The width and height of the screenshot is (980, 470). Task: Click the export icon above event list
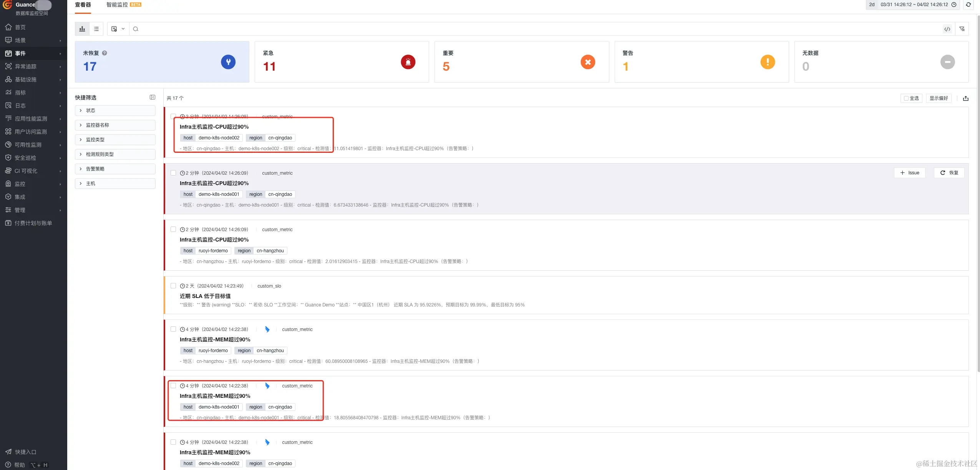(x=966, y=98)
